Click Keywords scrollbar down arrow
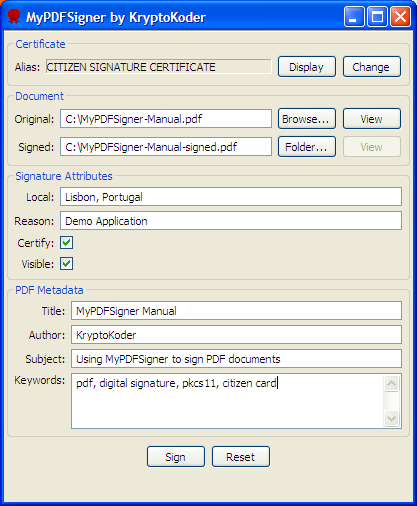The width and height of the screenshot is (417, 506). [x=391, y=418]
